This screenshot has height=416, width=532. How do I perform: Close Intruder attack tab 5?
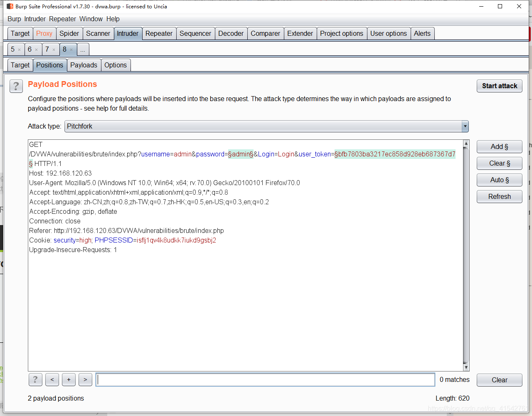click(19, 50)
